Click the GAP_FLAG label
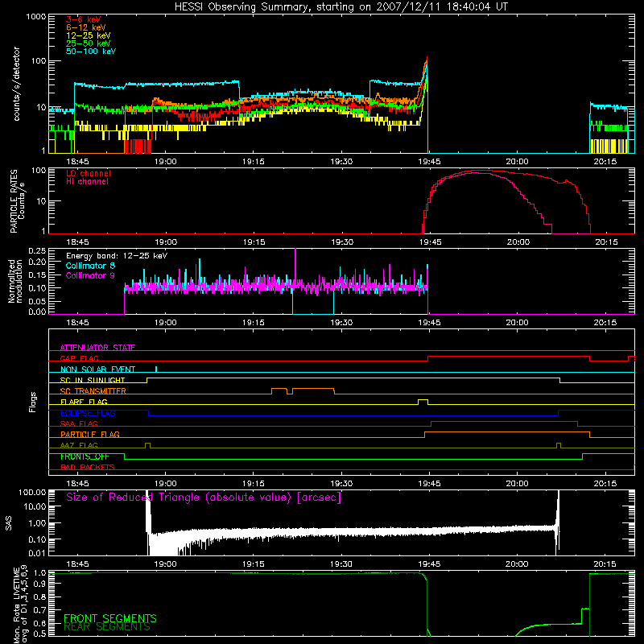Image resolution: width=644 pixels, height=644 pixels. 79,358
